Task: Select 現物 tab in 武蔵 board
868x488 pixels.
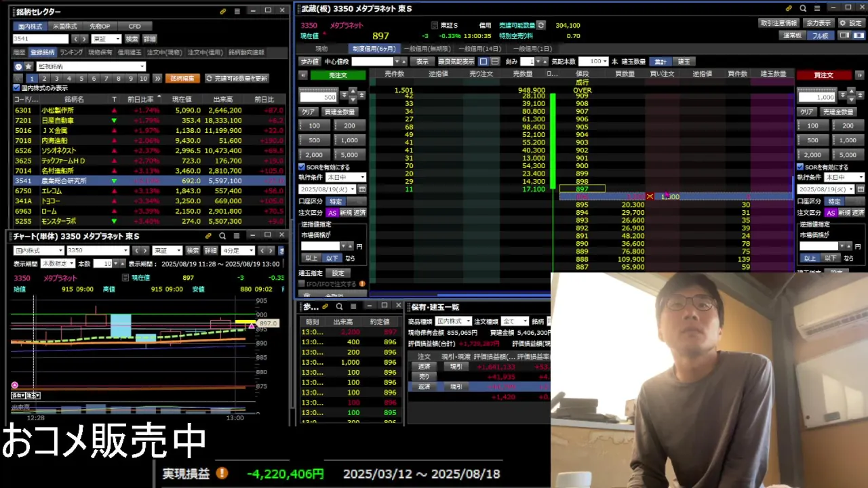Action: 321,49
